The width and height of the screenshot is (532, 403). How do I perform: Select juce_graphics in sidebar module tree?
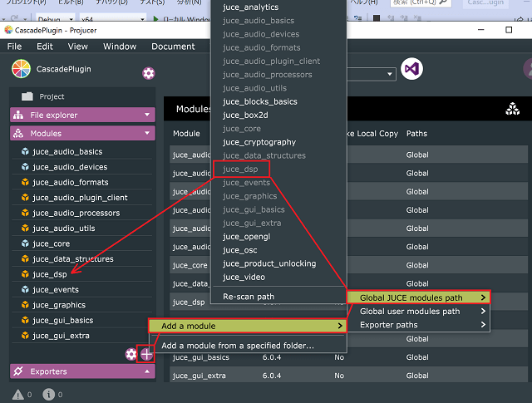[x=59, y=305]
